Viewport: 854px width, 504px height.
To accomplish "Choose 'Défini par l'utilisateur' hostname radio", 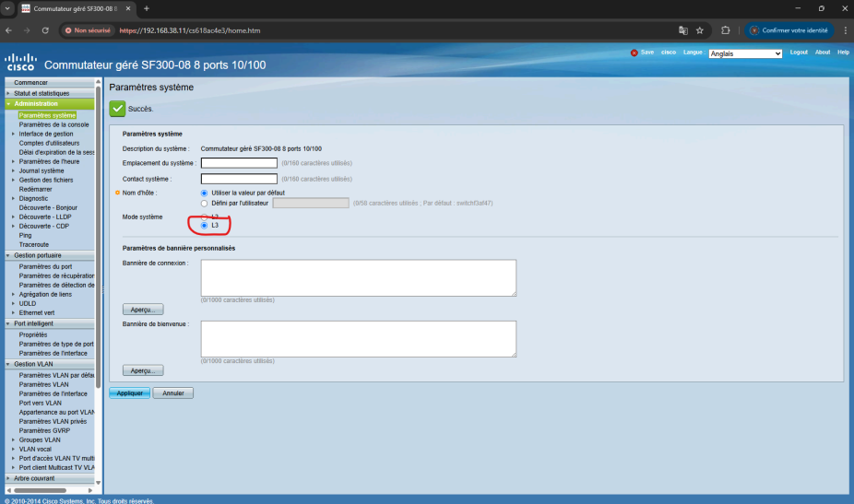I will pyautogui.click(x=204, y=203).
